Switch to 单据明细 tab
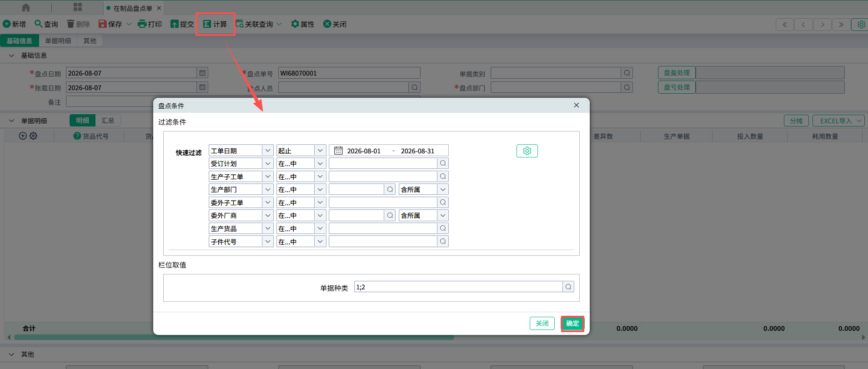 58,40
